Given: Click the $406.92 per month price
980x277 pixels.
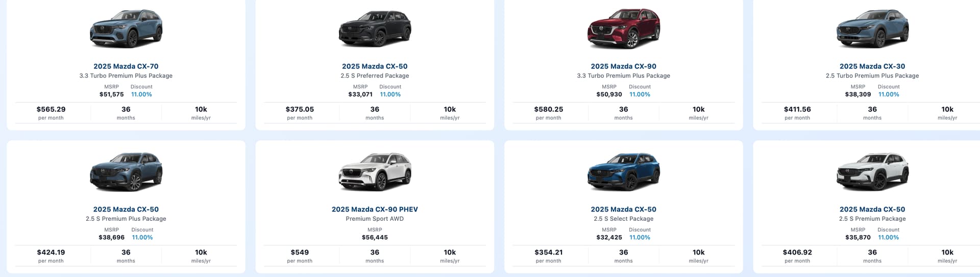Looking at the screenshot, I should coord(797,252).
